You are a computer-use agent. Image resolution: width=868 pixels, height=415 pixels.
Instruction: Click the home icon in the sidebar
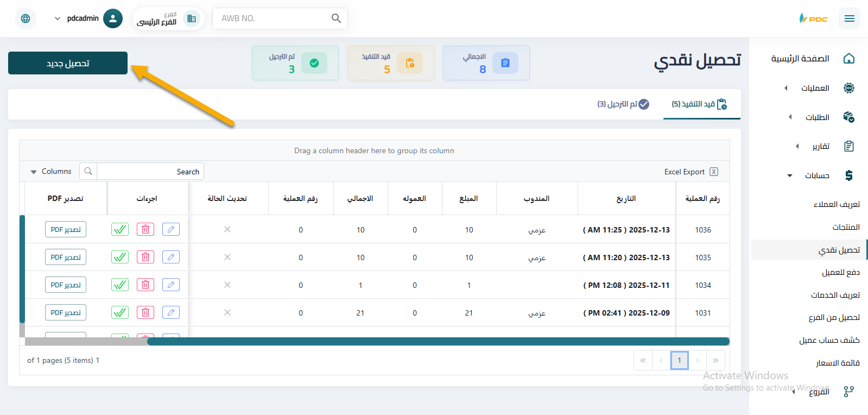click(849, 59)
